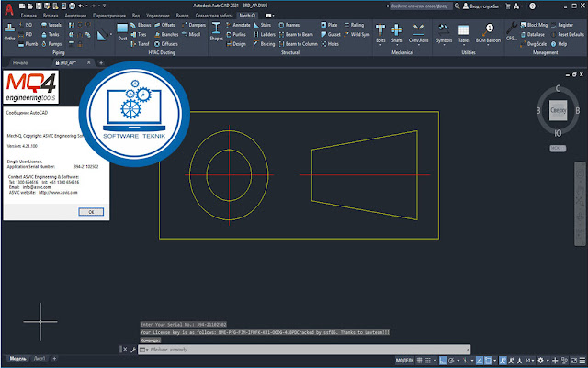Select the Bracing tool
Screen dimensions: 588x368
coord(264,44)
